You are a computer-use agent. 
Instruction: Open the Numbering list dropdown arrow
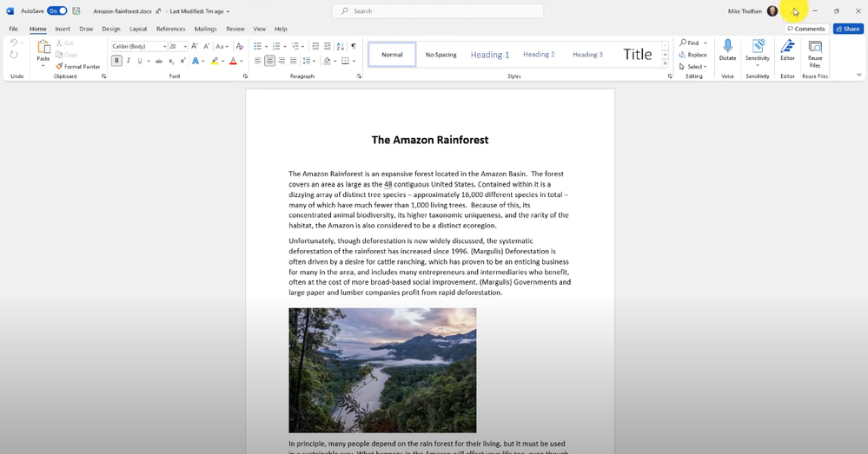point(284,47)
